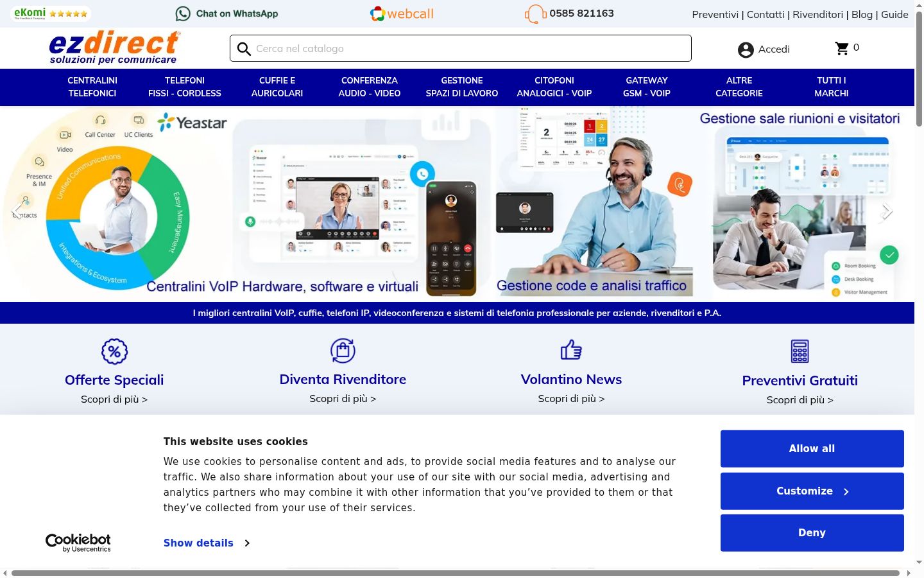Click the blue VoIP tagline strip
Viewport: 924px width, 578px height.
click(x=457, y=313)
